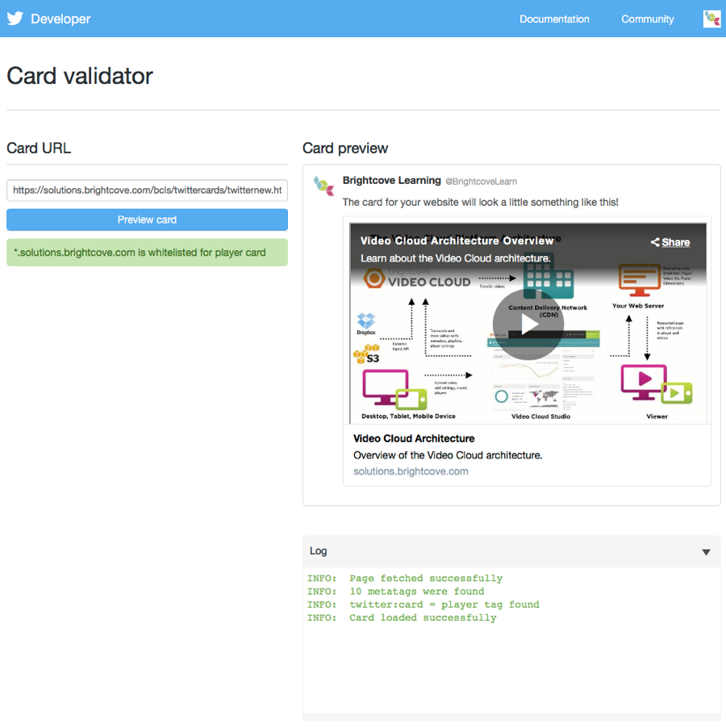
Task: Click the whitelisted for player card message
Action: (x=147, y=253)
